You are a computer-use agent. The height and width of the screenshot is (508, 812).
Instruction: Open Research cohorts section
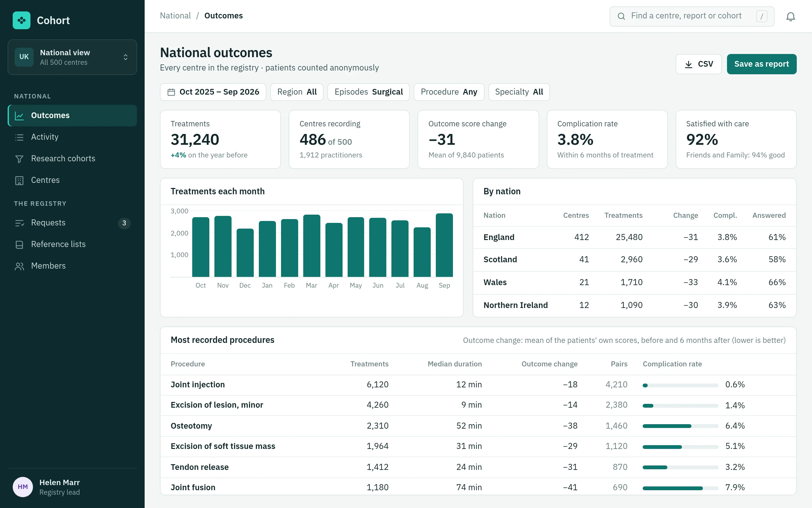tap(72, 158)
